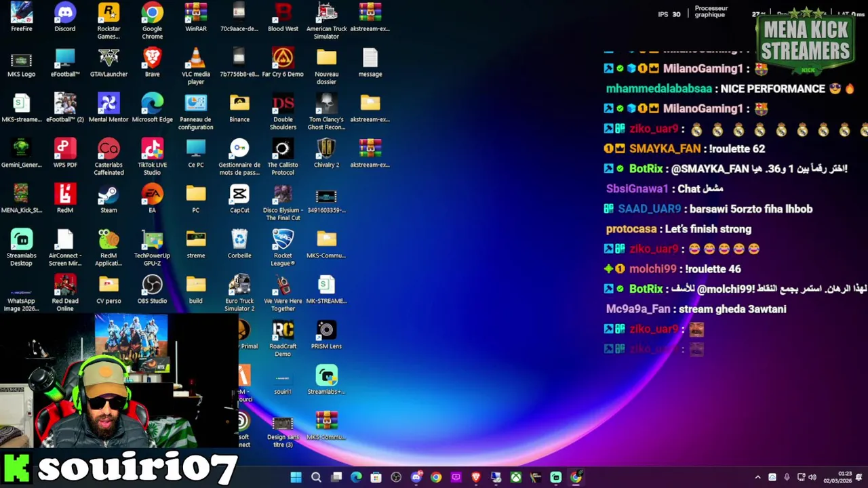Launch Casterlabs Caffeinated shortcut
The image size is (868, 488).
point(108,157)
